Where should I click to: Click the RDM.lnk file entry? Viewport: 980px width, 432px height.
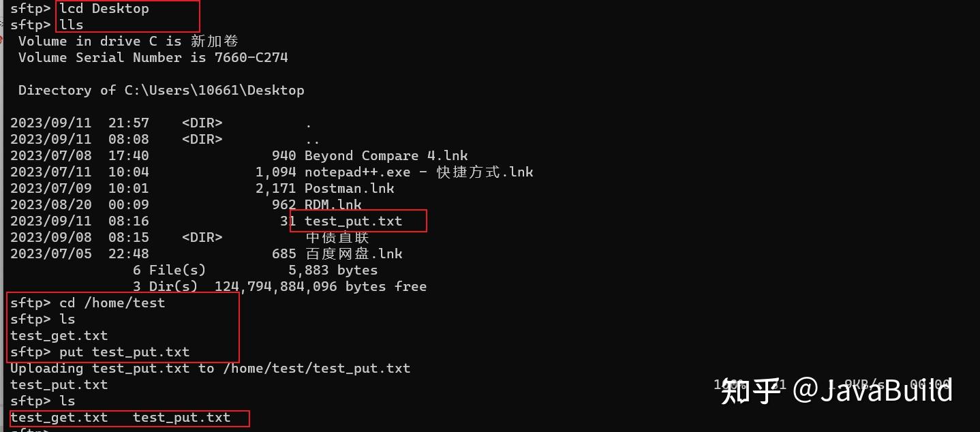tap(333, 205)
